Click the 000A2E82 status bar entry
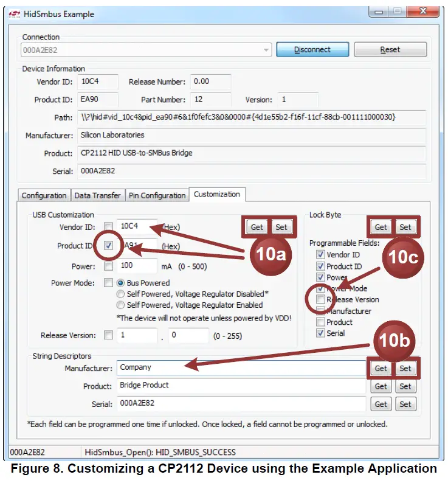This screenshot has width=448, height=483. coord(27,452)
